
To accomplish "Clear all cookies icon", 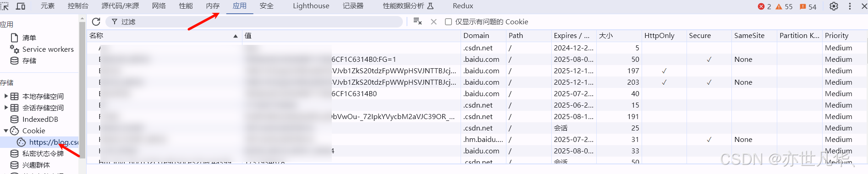I will click(x=418, y=22).
